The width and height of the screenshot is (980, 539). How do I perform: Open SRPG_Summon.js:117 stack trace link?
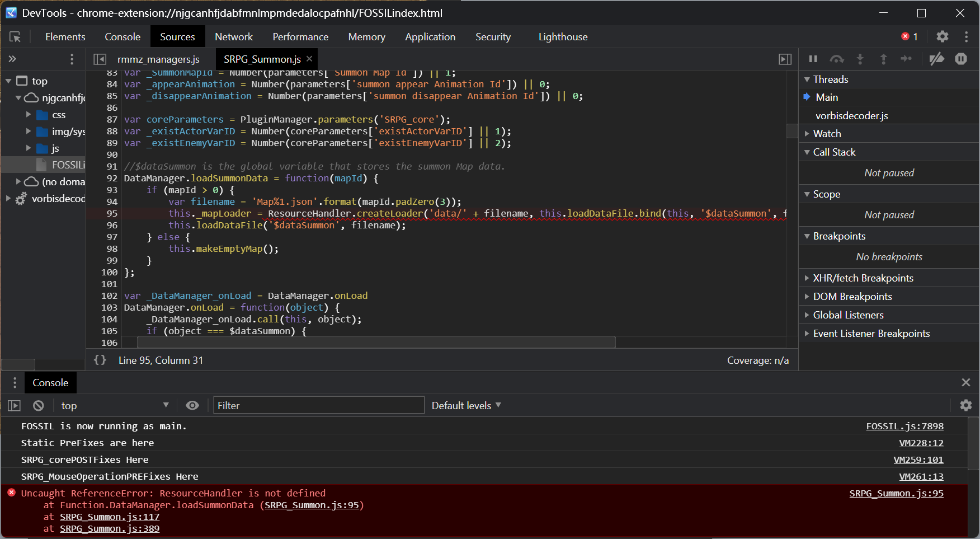(x=110, y=517)
